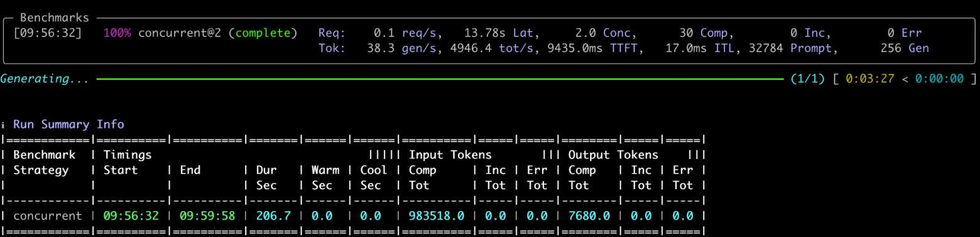Select the '7680.0' output tokens cell
The image size is (980, 237).
[589, 216]
